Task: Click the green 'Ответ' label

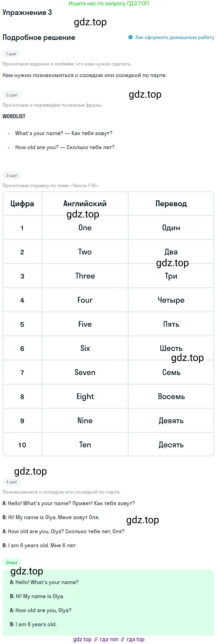Action: [12, 563]
